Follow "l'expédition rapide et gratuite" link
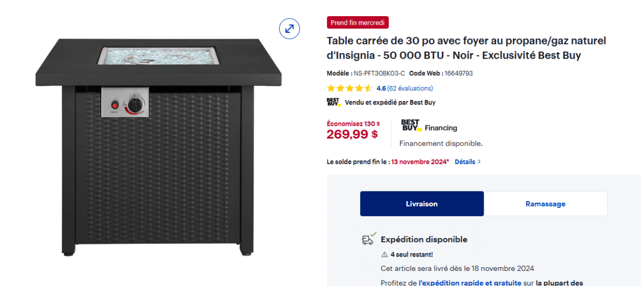644x286 pixels. pyautogui.click(x=470, y=282)
